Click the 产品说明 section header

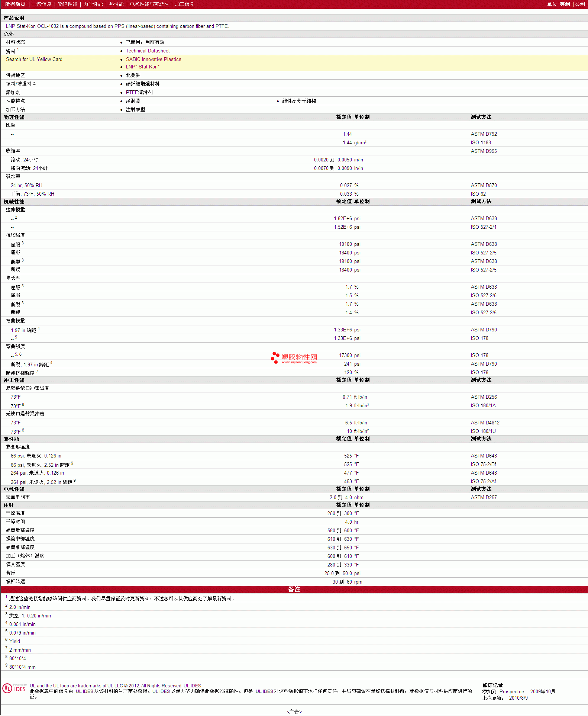14,18
